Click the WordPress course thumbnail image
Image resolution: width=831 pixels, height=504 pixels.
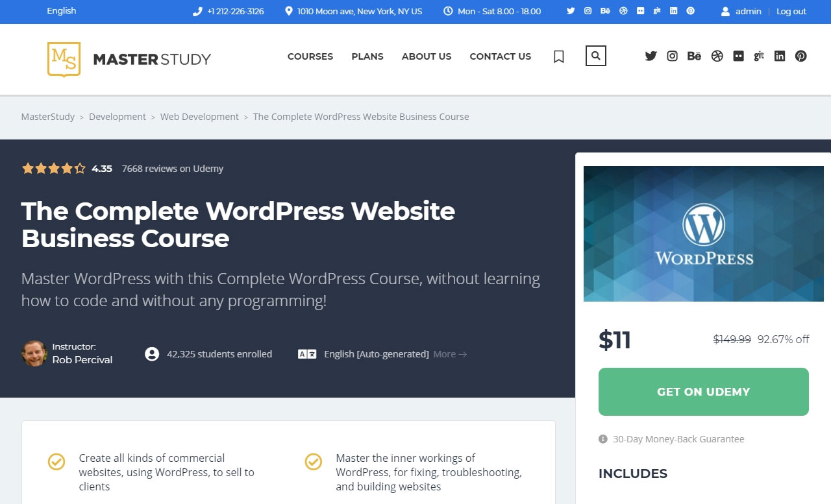tap(704, 234)
